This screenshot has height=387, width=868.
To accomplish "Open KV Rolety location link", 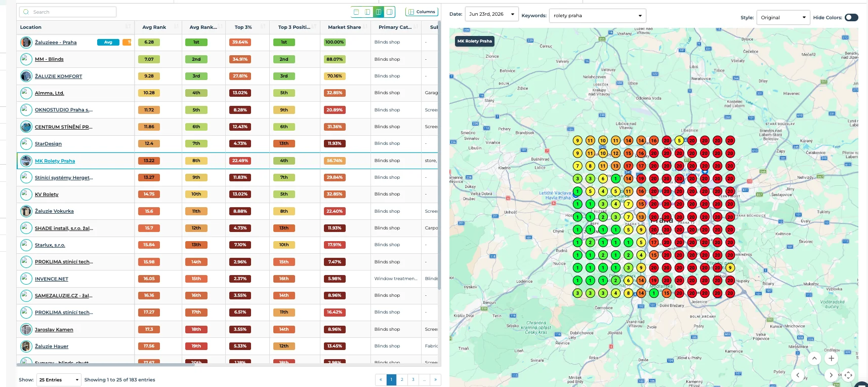I will 47,195.
